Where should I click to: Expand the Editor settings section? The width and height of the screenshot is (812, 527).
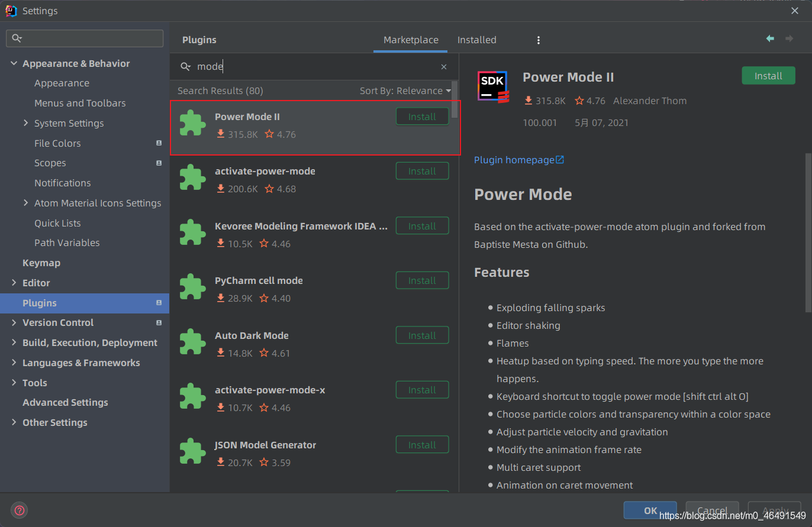(x=14, y=283)
